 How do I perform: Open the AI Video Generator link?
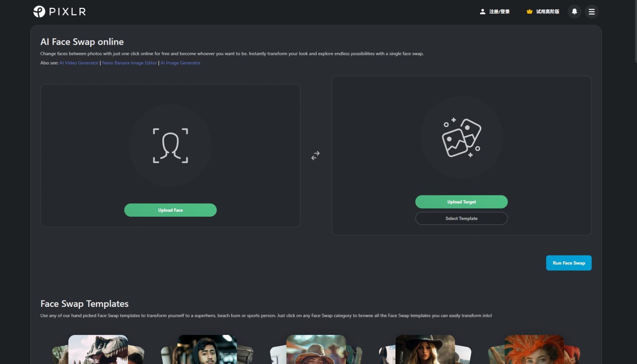pyautogui.click(x=79, y=63)
